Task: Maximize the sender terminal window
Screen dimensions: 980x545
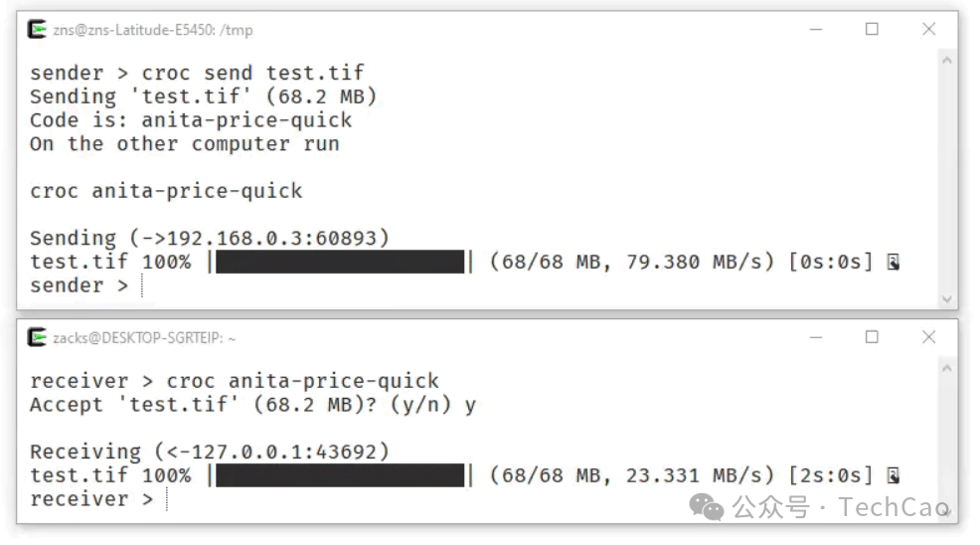Action: coord(872,30)
